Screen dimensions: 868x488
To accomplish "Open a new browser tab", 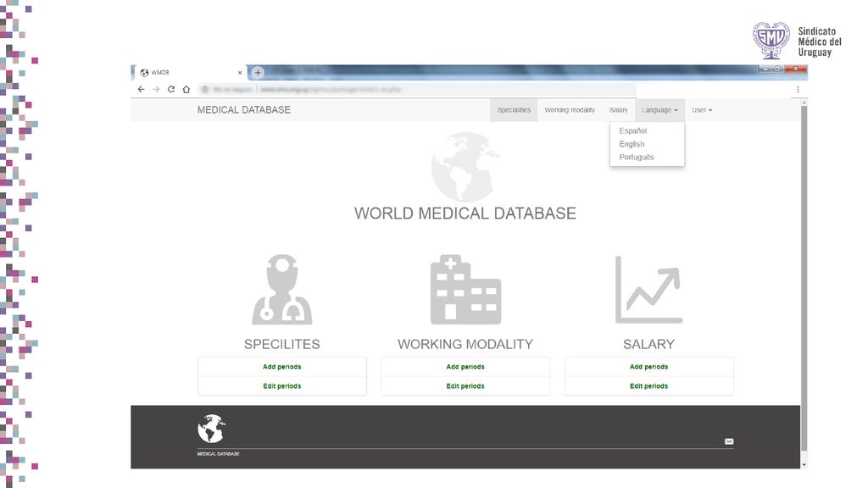I will pyautogui.click(x=258, y=73).
